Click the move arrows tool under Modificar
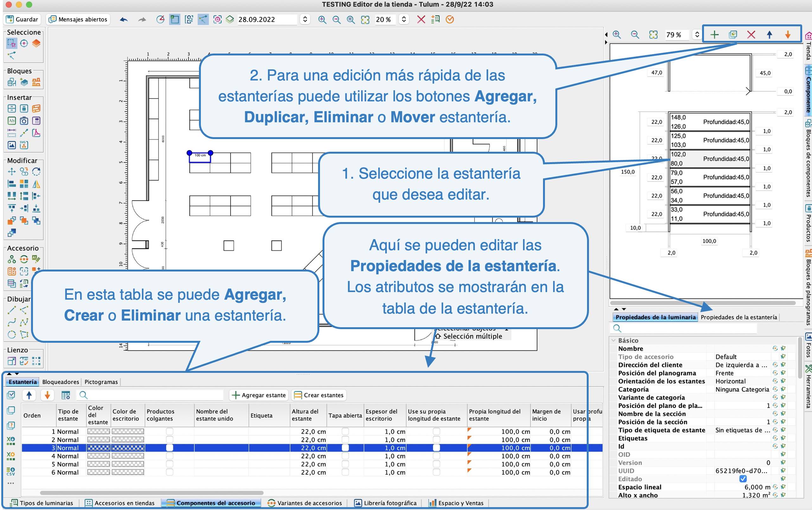Viewport: 812px width, 510px height. point(11,172)
